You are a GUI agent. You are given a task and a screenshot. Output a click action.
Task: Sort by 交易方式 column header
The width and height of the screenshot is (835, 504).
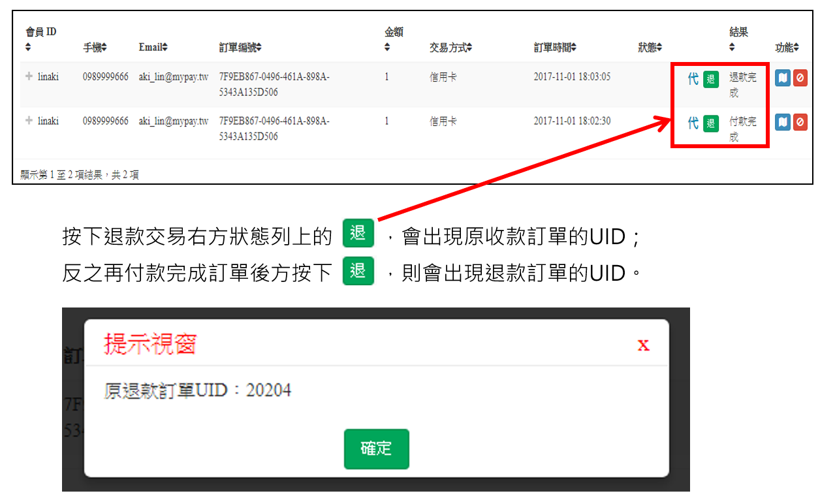tap(450, 48)
